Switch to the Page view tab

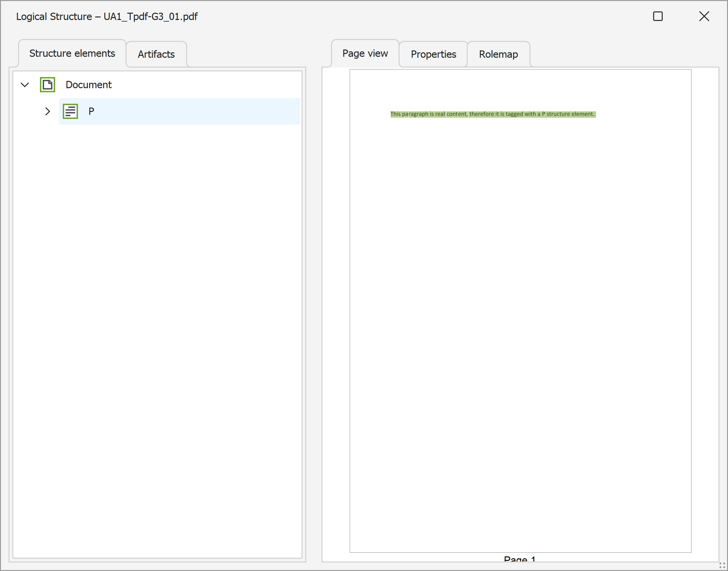tap(365, 54)
